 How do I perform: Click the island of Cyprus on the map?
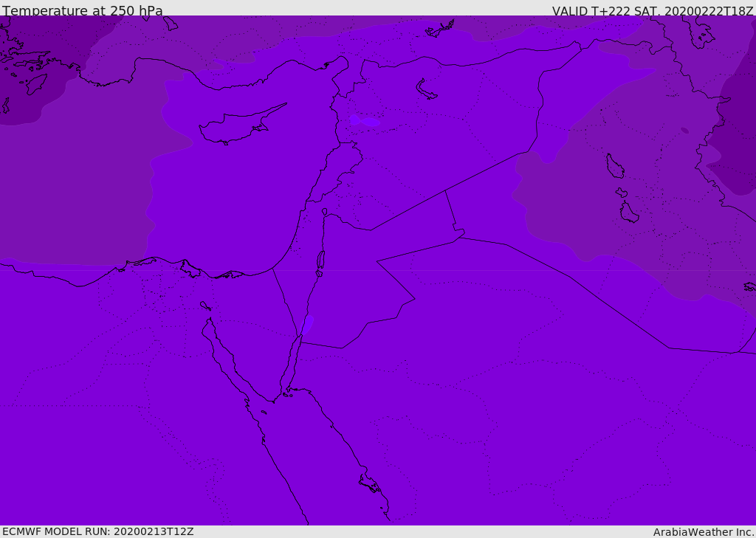(242, 125)
